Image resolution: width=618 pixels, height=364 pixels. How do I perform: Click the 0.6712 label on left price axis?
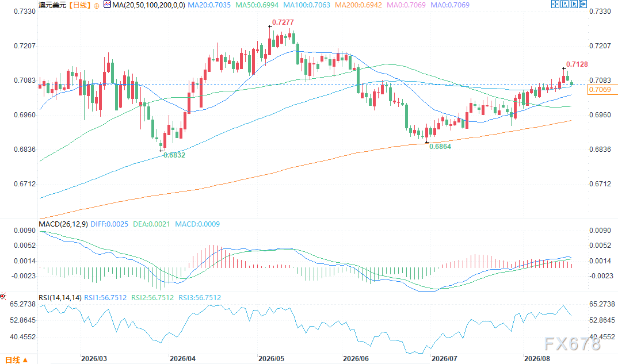25,184
